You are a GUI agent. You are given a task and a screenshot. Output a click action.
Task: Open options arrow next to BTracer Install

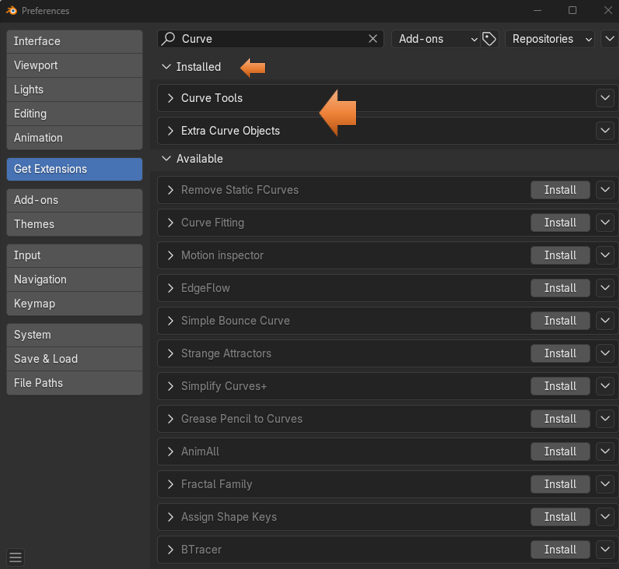(x=604, y=550)
